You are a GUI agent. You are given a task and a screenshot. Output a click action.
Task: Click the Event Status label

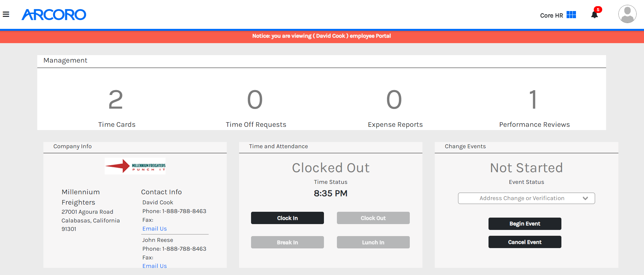tap(526, 182)
